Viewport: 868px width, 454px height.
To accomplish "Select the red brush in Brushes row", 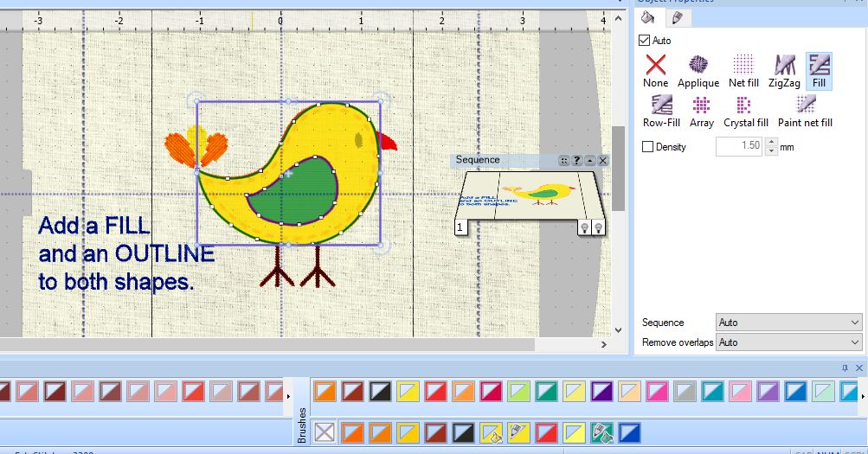I will 546,432.
